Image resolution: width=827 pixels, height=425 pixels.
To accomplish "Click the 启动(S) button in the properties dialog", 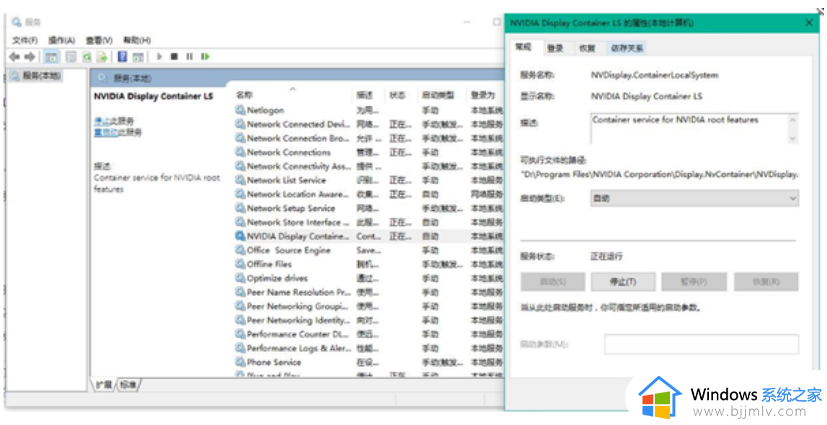I will pos(553,282).
